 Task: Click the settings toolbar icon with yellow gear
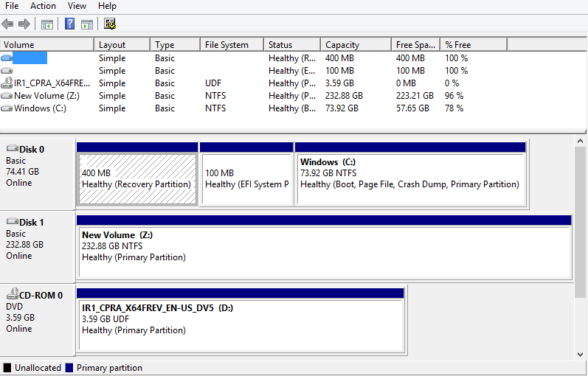(x=110, y=24)
